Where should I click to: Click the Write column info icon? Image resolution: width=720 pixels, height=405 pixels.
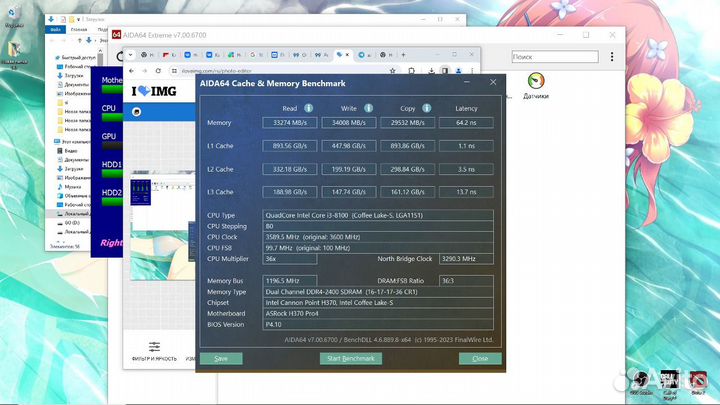click(x=370, y=108)
